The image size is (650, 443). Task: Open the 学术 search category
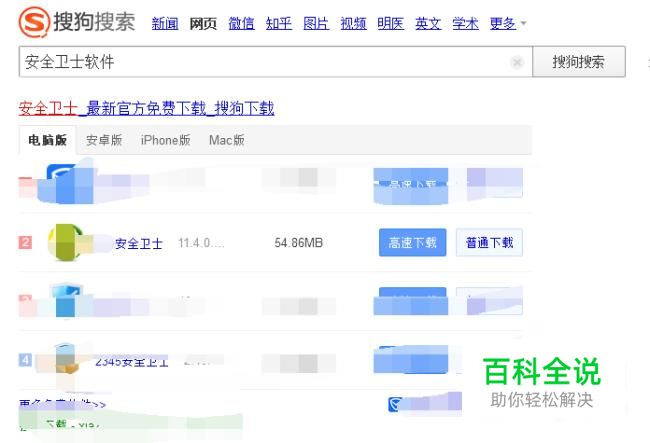tap(465, 24)
